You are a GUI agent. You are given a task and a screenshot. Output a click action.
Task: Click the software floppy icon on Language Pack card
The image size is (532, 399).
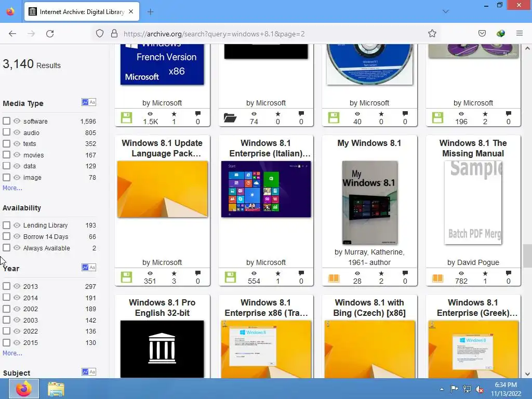127,277
